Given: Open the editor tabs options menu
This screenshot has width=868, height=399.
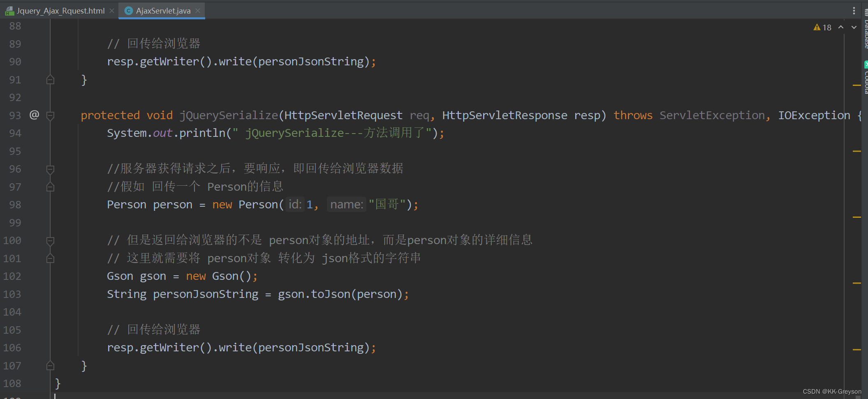Looking at the screenshot, I should 854,11.
